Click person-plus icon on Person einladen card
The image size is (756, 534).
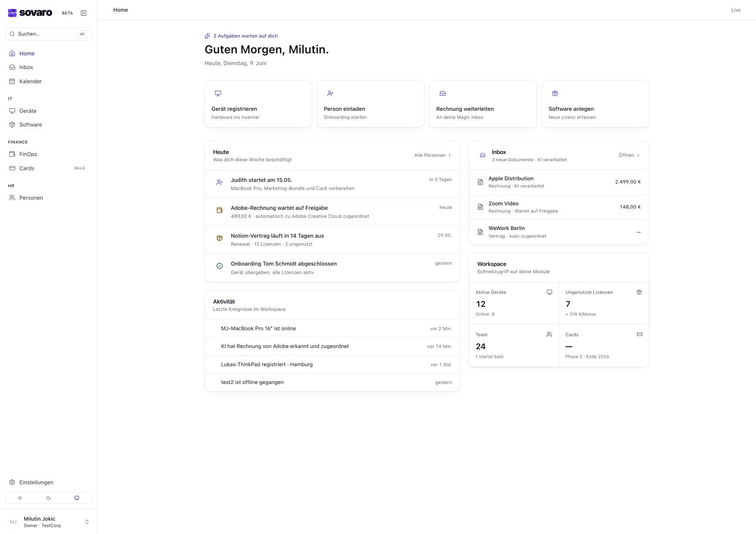(330, 93)
